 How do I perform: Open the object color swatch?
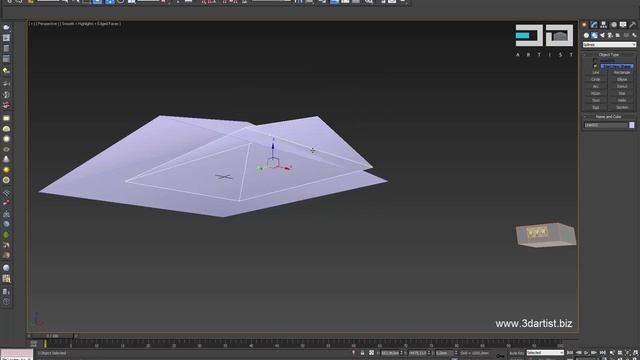632,125
